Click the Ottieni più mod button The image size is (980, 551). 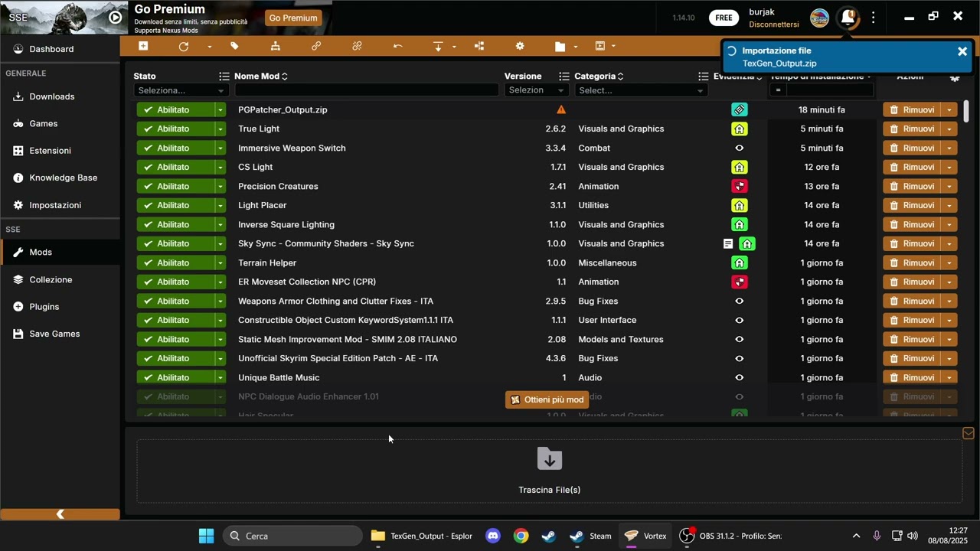point(547,399)
